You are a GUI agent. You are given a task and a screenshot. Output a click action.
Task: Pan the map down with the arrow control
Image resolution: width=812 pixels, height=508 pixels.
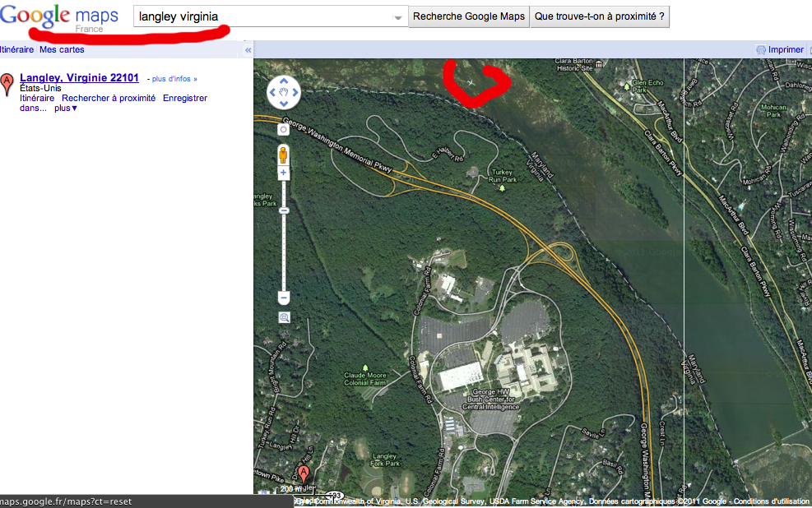(x=284, y=104)
